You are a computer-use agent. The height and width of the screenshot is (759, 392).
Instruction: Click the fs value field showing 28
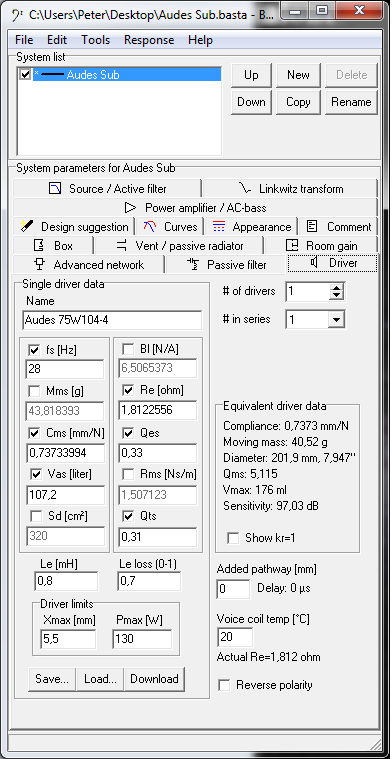pos(64,369)
